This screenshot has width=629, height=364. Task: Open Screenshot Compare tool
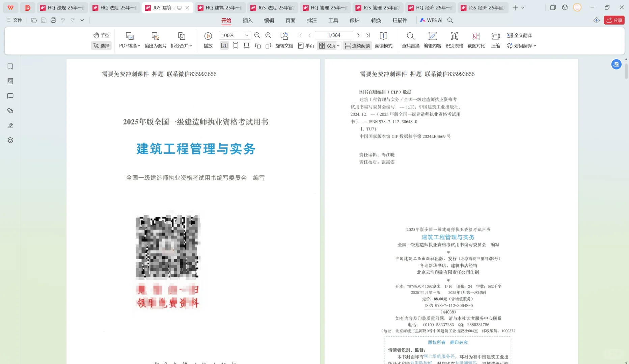(476, 40)
